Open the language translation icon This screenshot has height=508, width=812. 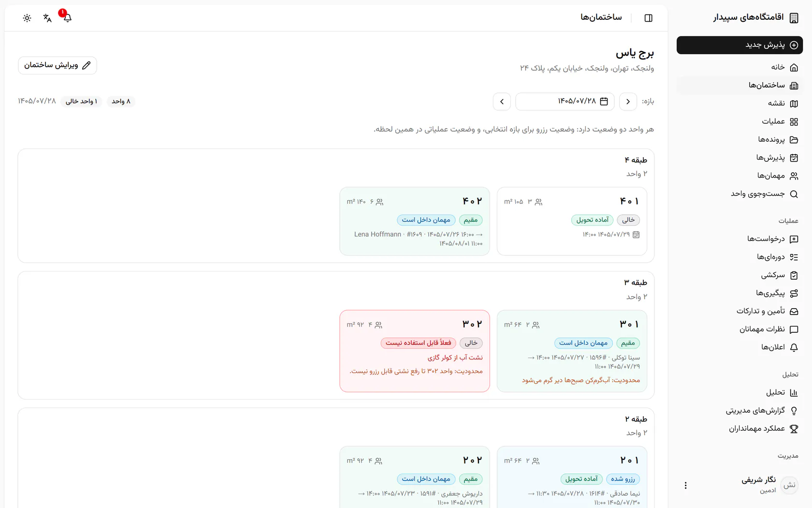click(x=47, y=18)
